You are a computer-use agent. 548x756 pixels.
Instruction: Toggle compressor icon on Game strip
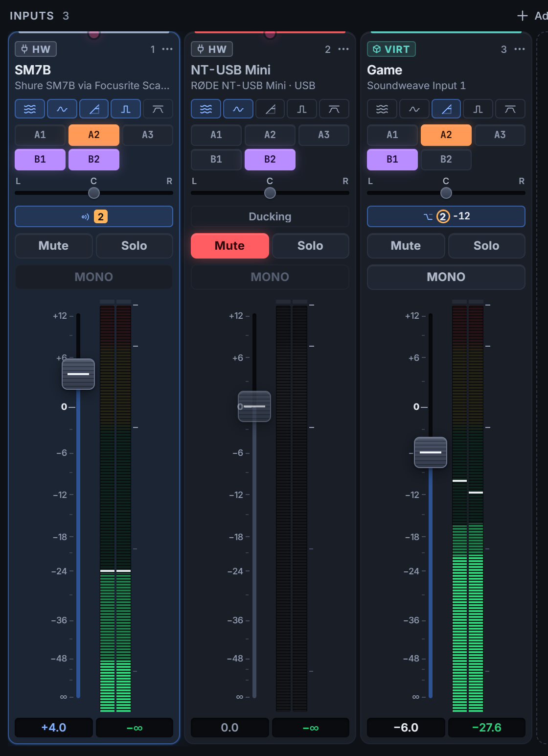(446, 109)
